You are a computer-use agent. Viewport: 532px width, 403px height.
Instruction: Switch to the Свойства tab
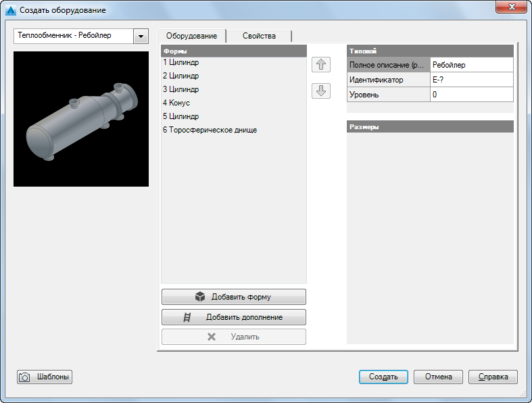259,36
